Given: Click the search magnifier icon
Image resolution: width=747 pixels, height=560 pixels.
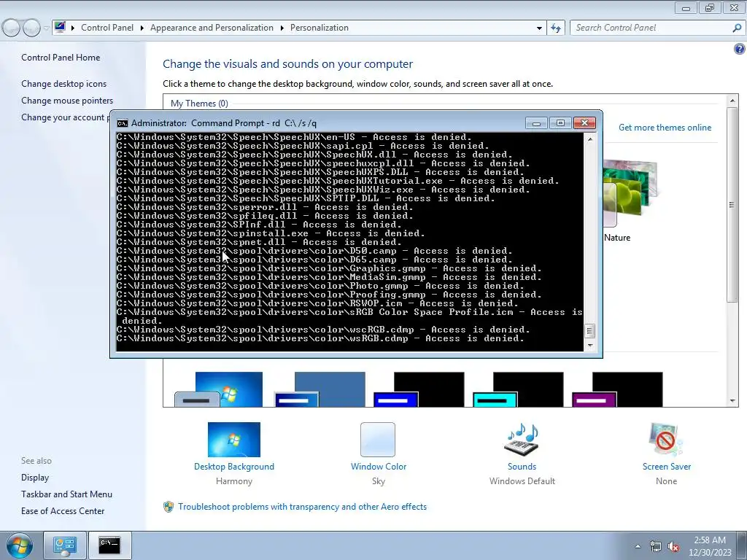Looking at the screenshot, I should (x=737, y=28).
